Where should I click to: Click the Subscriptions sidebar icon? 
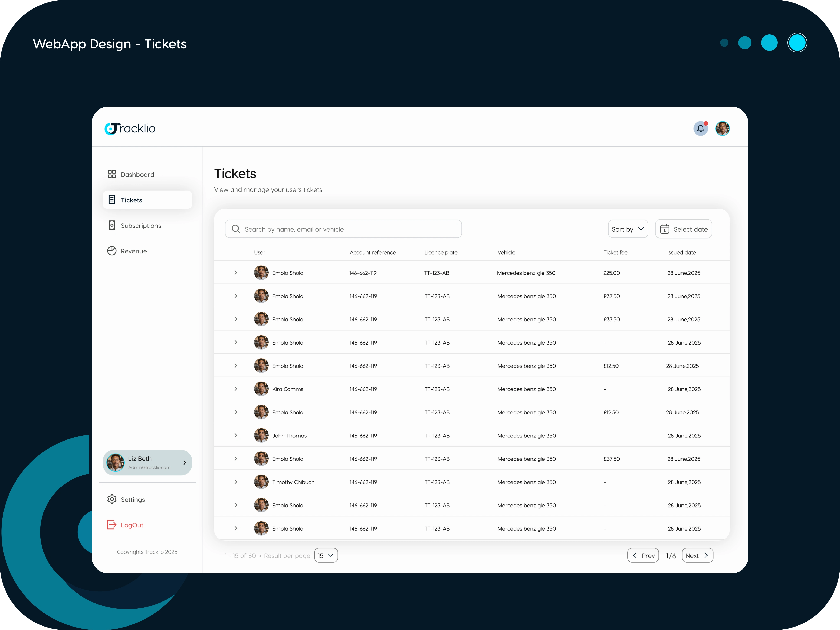(x=112, y=225)
